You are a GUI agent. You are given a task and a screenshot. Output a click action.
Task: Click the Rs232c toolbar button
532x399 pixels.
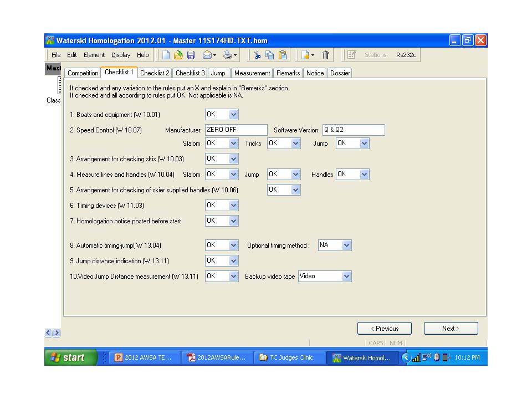pyautogui.click(x=406, y=55)
